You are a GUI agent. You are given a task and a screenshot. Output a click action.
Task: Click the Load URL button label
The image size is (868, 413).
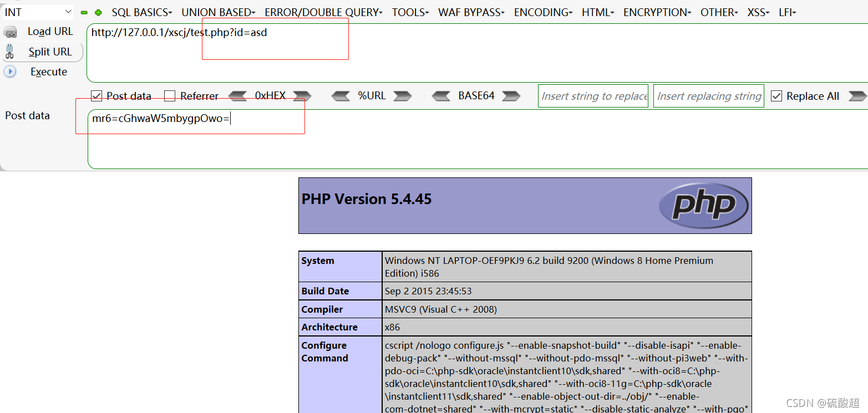pos(50,32)
